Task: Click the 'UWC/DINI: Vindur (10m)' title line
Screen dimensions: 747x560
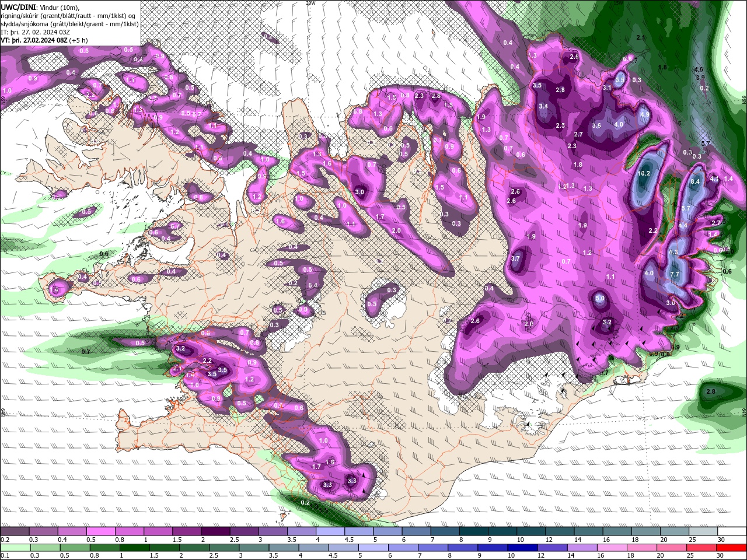Action: [x=40, y=7]
